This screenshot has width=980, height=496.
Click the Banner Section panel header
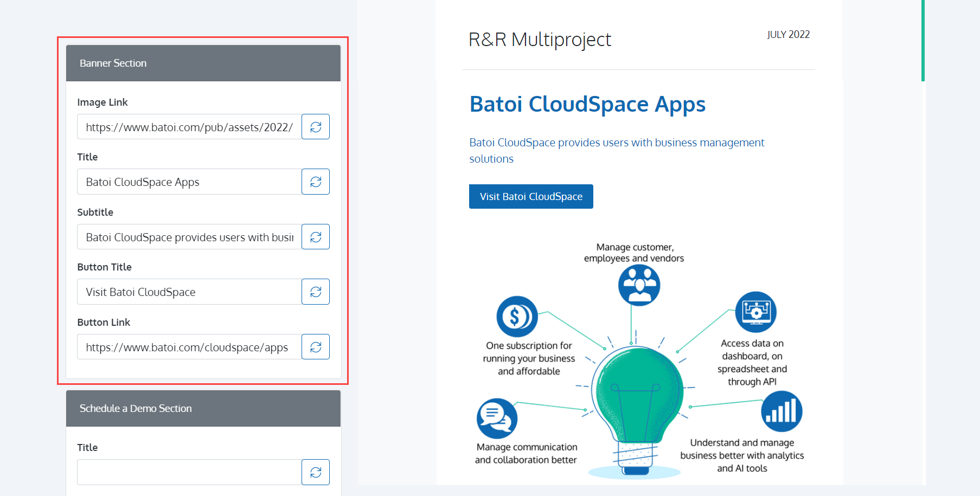pyautogui.click(x=203, y=63)
